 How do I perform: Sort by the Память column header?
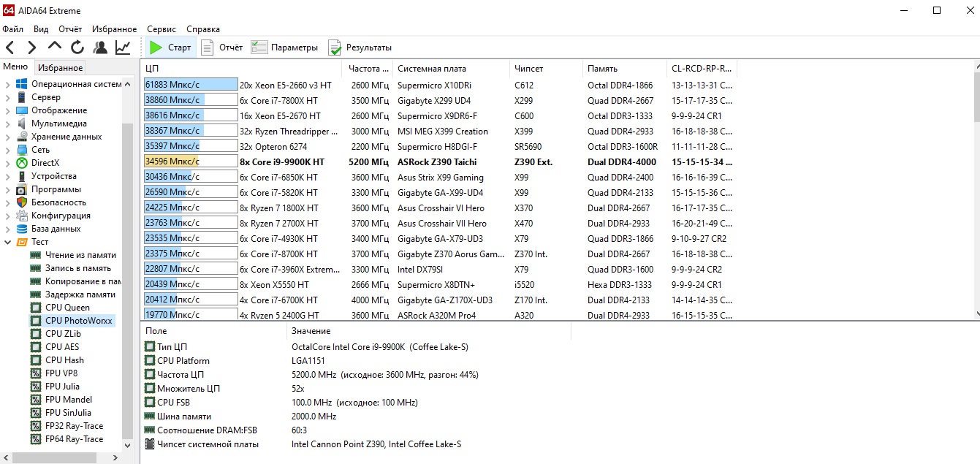click(x=624, y=69)
